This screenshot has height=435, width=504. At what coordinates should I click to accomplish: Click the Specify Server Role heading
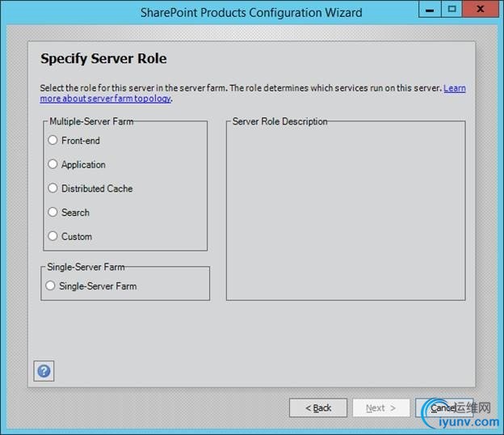(x=103, y=58)
